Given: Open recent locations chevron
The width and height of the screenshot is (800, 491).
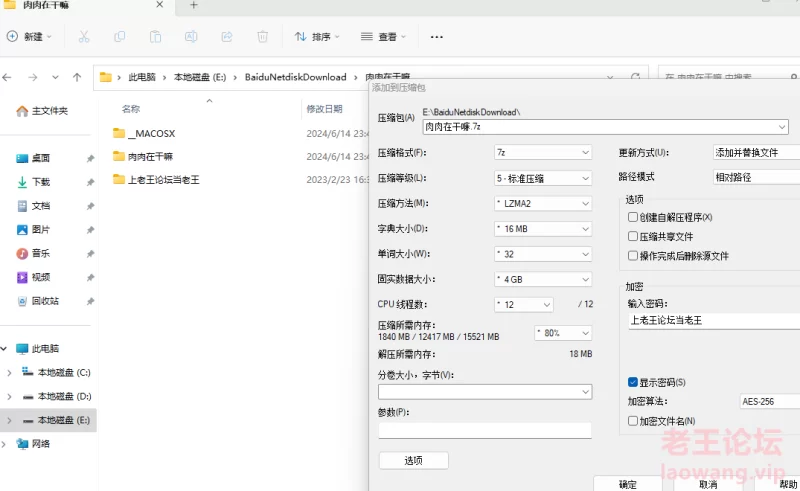Looking at the screenshot, I should [x=55, y=78].
